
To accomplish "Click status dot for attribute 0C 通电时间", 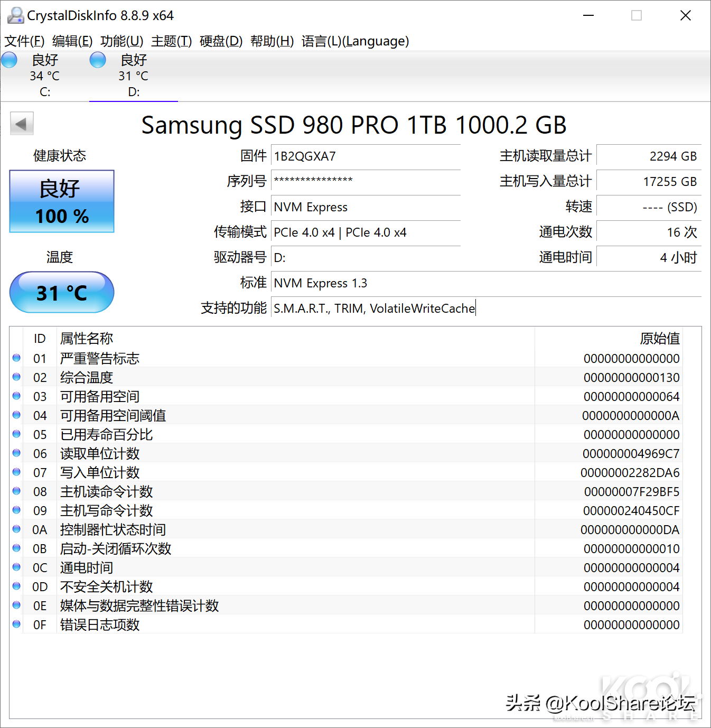I will click(x=16, y=567).
